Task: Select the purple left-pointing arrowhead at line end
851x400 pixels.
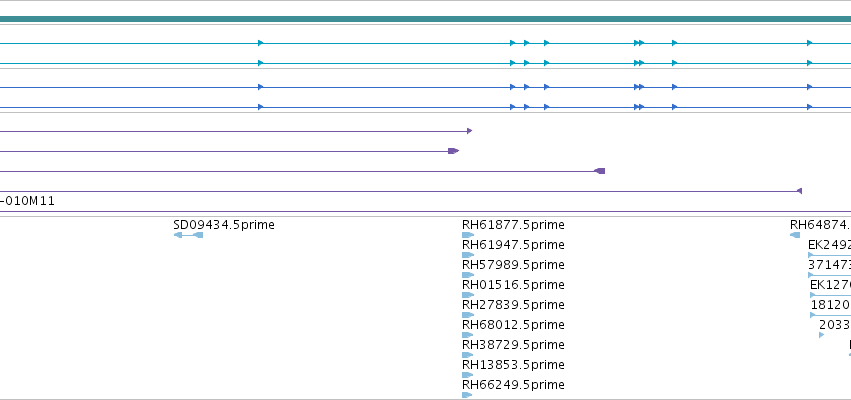Action: (799, 191)
